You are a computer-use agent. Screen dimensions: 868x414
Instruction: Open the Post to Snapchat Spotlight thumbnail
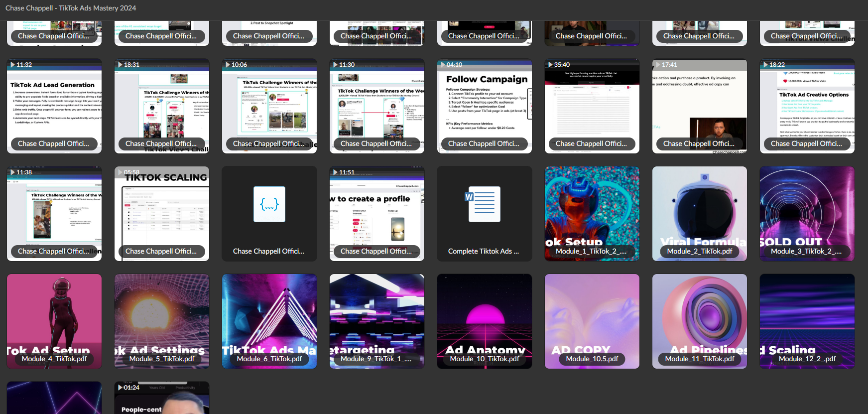click(269, 33)
